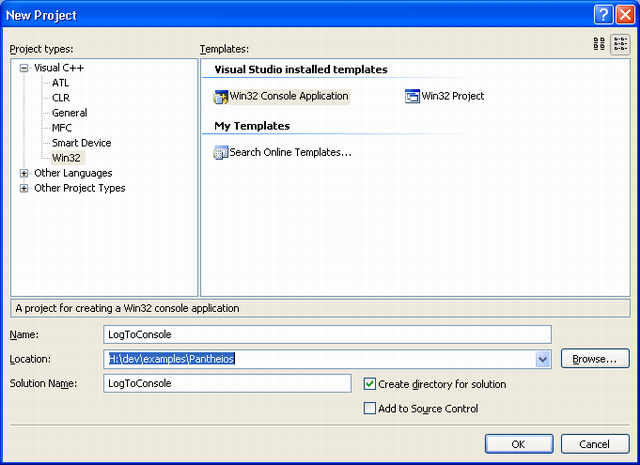The height and width of the screenshot is (465, 640).
Task: Select the Win32 Project template icon
Action: (x=412, y=96)
